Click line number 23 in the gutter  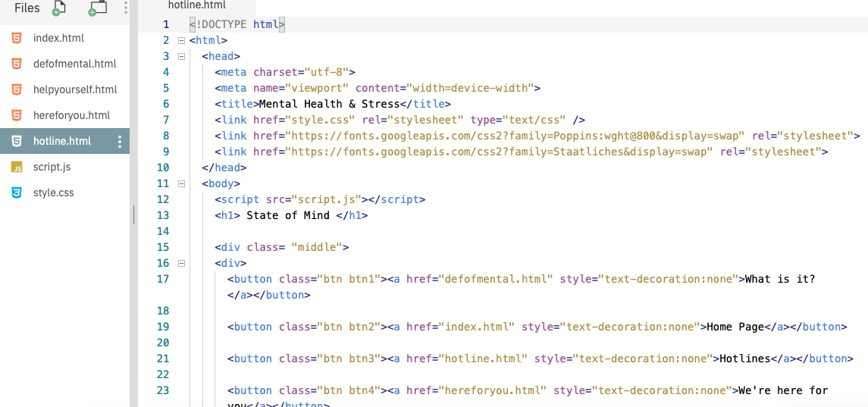point(163,390)
